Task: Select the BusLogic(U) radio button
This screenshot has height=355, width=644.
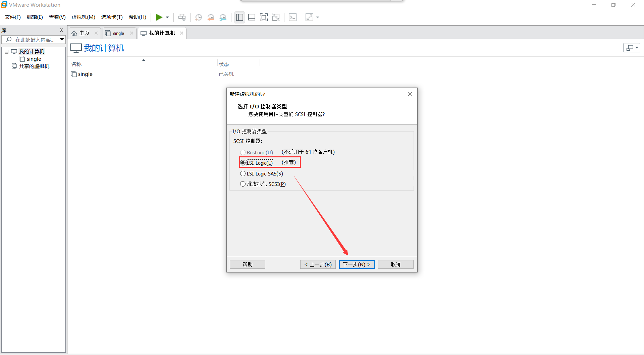Action: point(243,152)
